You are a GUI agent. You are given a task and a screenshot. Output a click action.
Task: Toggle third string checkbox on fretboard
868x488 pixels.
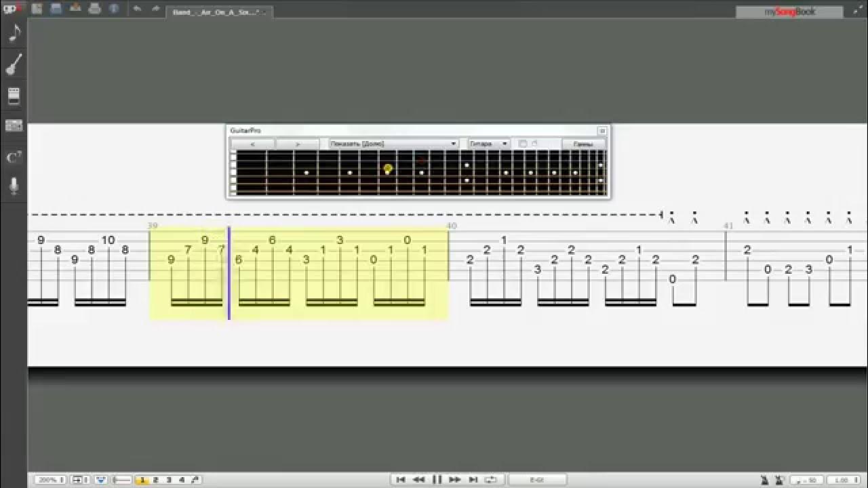pyautogui.click(x=233, y=171)
